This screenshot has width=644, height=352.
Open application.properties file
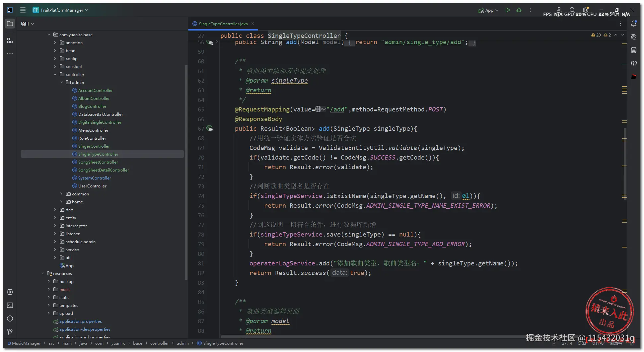point(80,321)
